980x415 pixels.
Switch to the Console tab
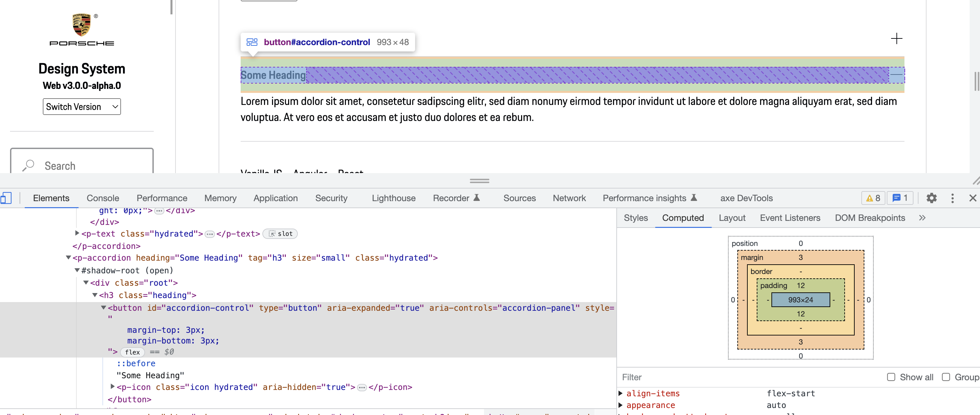(x=103, y=198)
